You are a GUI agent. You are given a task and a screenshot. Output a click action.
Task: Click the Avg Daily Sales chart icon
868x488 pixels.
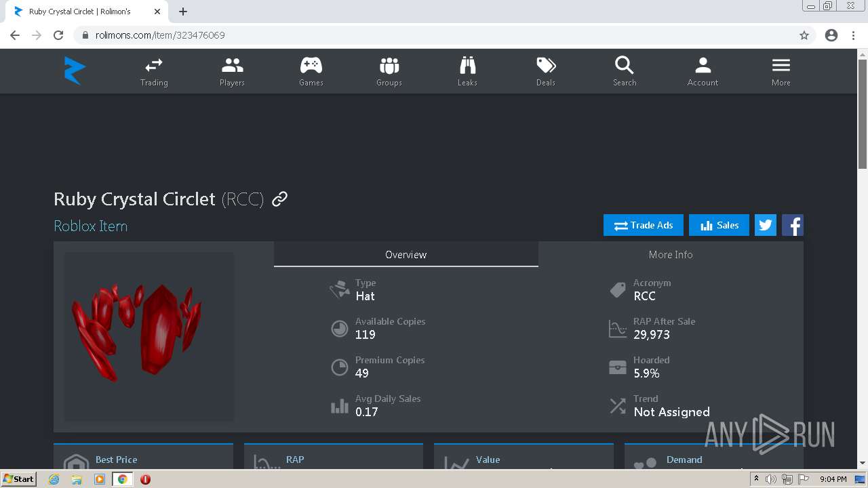(x=340, y=406)
